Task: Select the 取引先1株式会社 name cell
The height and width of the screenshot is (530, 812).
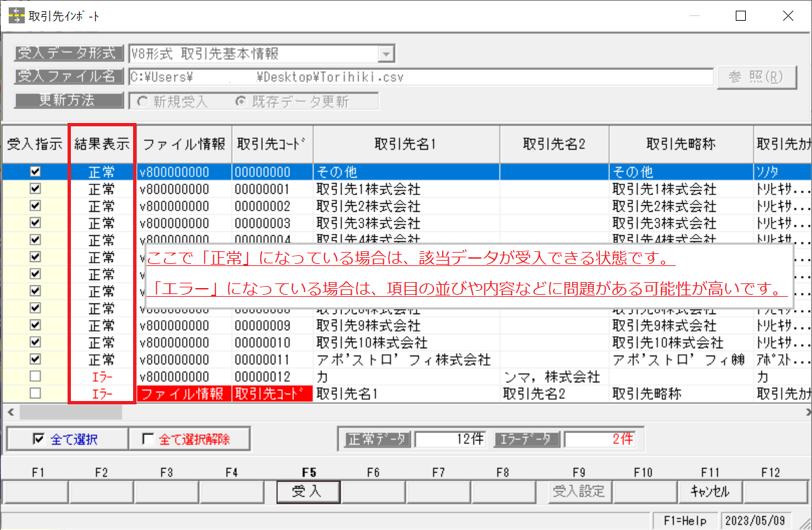Action: (x=407, y=189)
